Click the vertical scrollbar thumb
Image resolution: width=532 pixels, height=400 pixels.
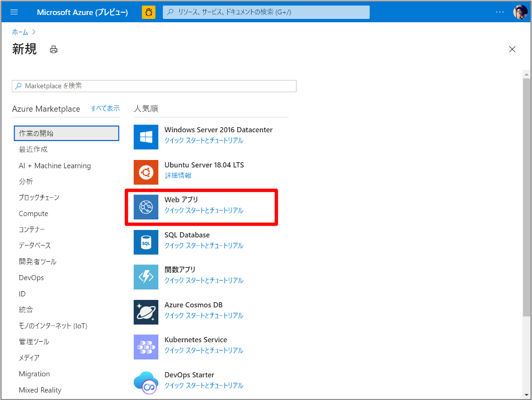tap(526, 198)
